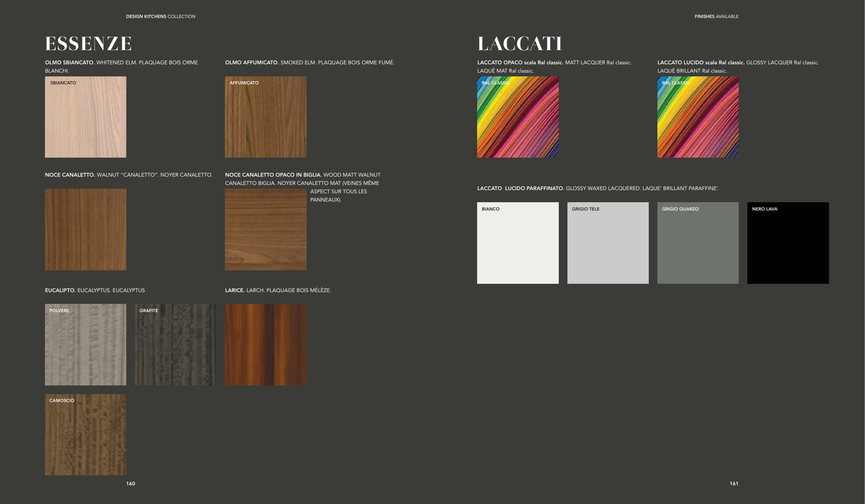This screenshot has width=865, height=504.
Task: Select Ral Classic swatch under Laccato Opaco
Action: click(518, 117)
